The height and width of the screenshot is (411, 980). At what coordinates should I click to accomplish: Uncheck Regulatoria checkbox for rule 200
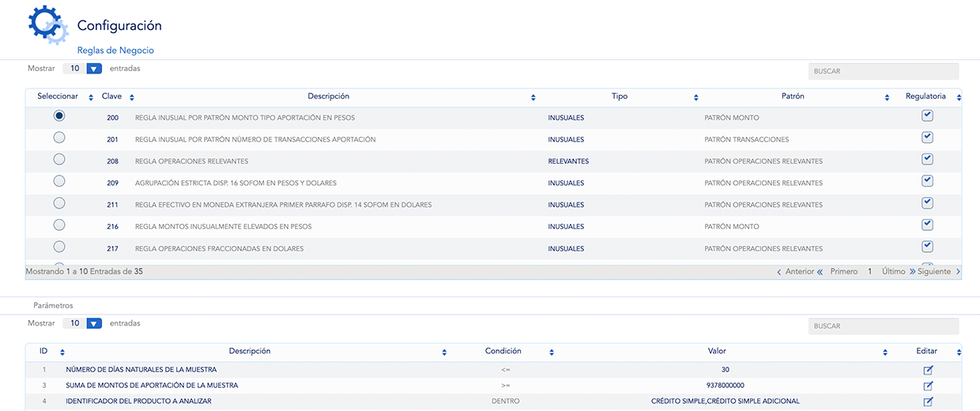coord(928,115)
